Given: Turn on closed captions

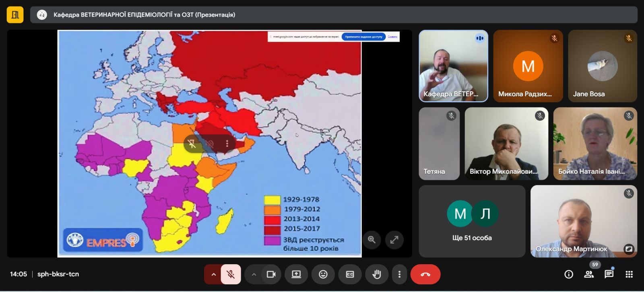Looking at the screenshot, I should click(x=350, y=274).
